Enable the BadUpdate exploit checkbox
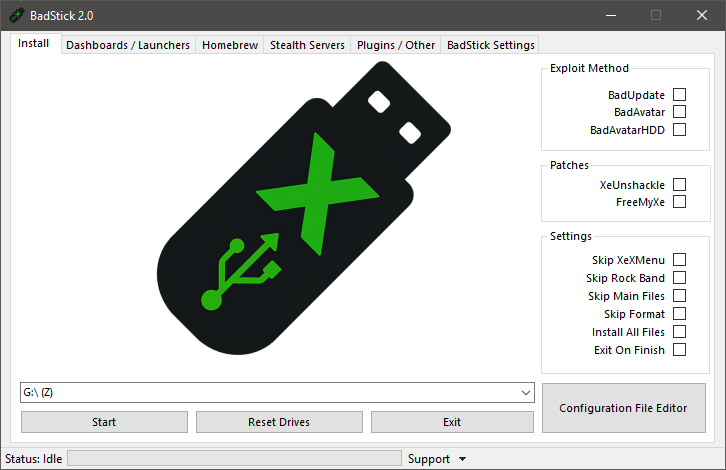Image resolution: width=726 pixels, height=470 pixels. point(680,95)
